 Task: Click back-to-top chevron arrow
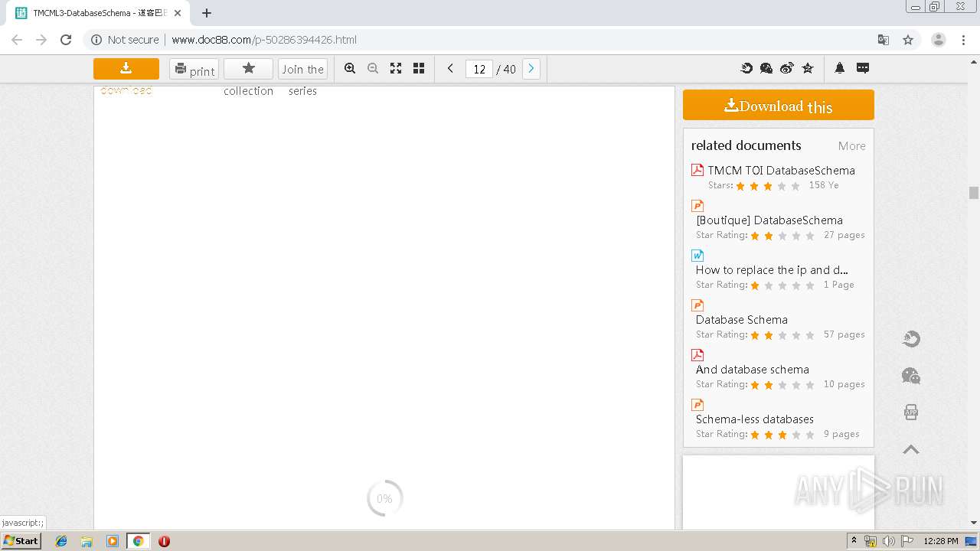click(911, 449)
